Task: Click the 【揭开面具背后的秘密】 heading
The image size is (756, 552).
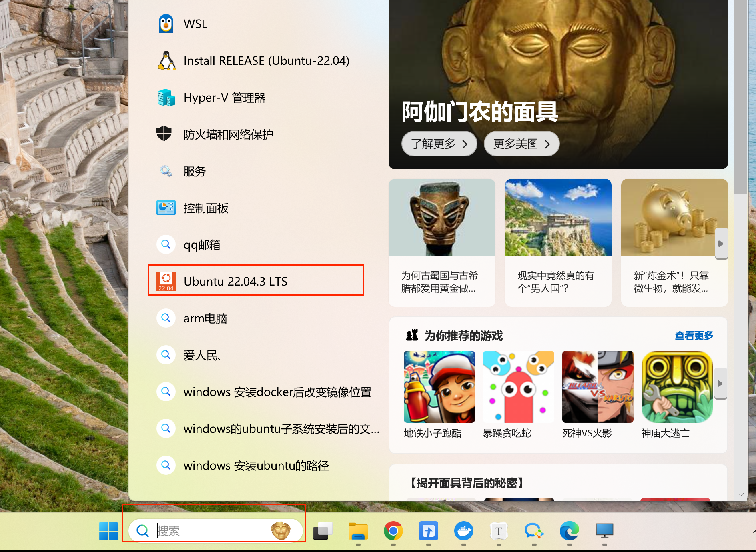Action: tap(467, 483)
